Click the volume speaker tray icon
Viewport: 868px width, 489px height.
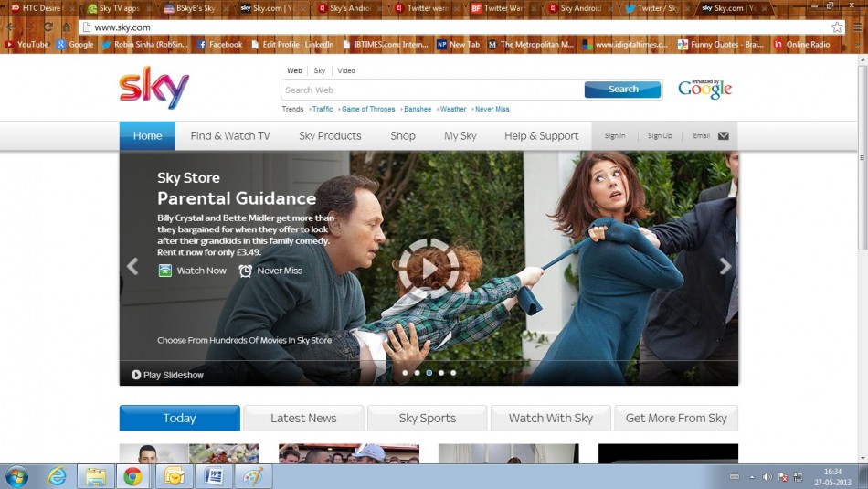(767, 477)
